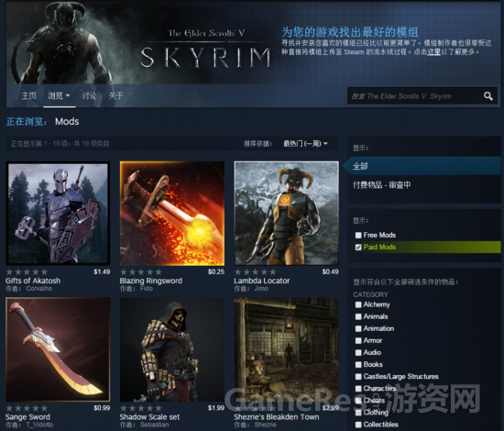Open author Sebastian's profile
Image resolution: width=504 pixels, height=431 pixels.
tap(154, 425)
